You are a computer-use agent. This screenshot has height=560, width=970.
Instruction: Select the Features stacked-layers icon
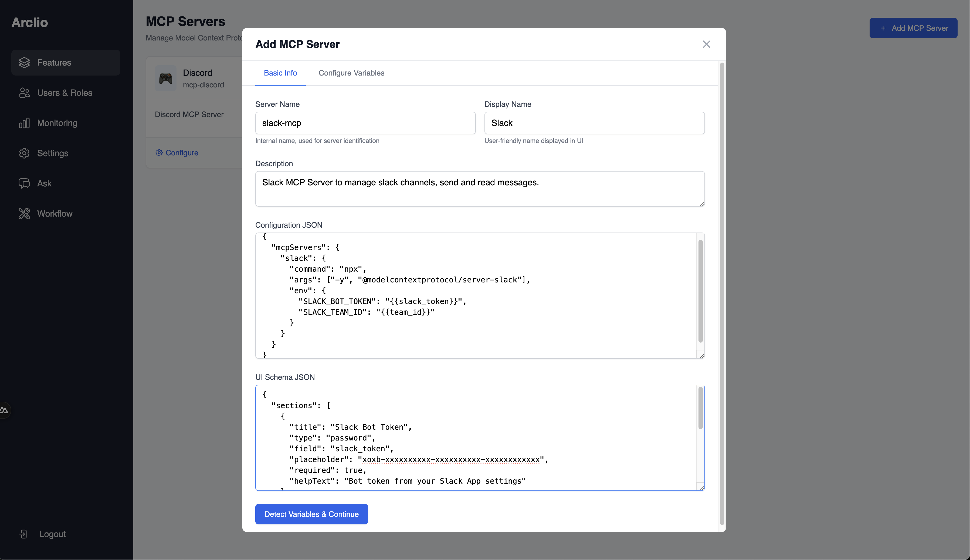(x=24, y=62)
